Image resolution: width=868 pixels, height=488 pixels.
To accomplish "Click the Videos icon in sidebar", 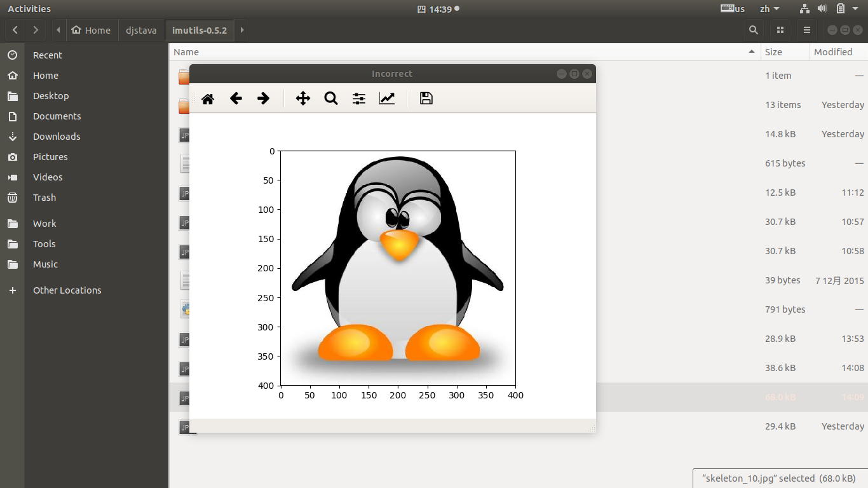I will [x=12, y=177].
